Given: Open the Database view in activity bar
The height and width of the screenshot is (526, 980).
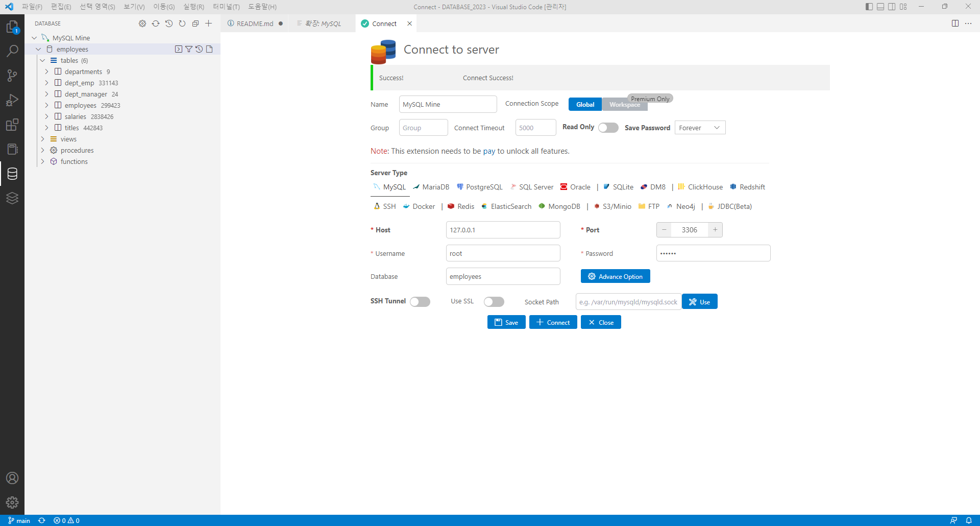Looking at the screenshot, I should pos(12,174).
